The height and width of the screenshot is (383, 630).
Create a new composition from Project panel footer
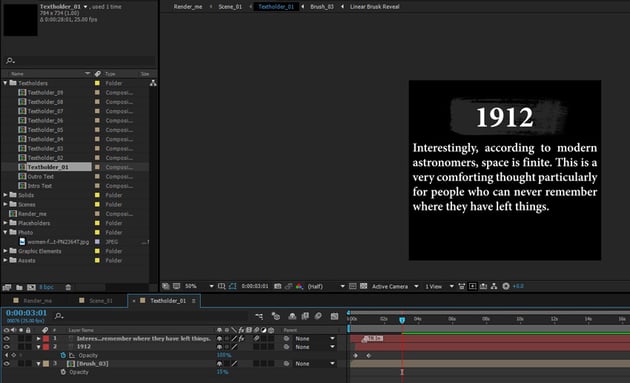coord(31,287)
